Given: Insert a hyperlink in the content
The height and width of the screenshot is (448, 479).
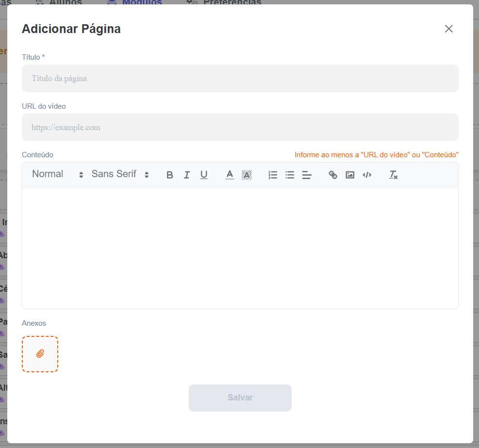Looking at the screenshot, I should click(x=333, y=175).
